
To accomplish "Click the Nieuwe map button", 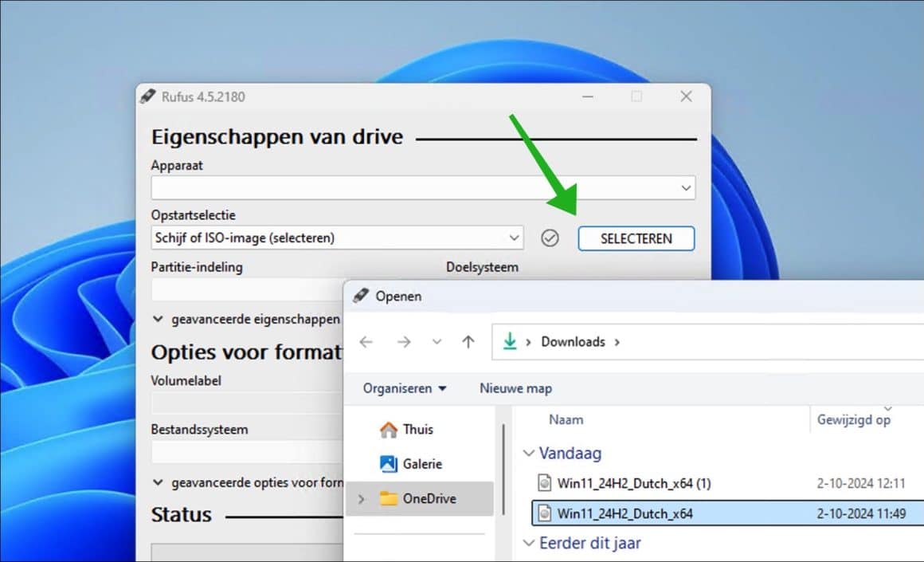I will [x=515, y=388].
